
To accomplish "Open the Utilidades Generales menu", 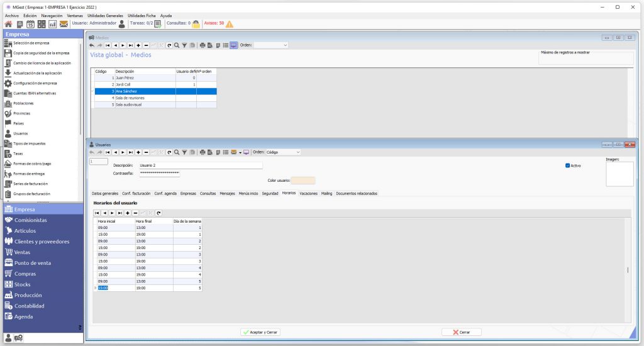I will 105,16.
